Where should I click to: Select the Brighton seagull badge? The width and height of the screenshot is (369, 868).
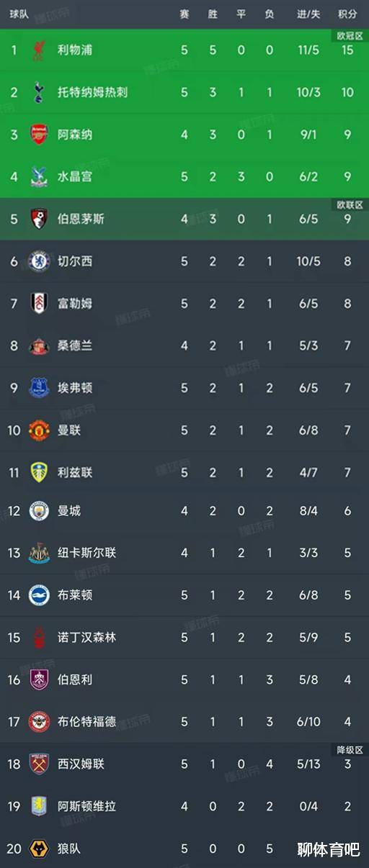[x=39, y=595]
